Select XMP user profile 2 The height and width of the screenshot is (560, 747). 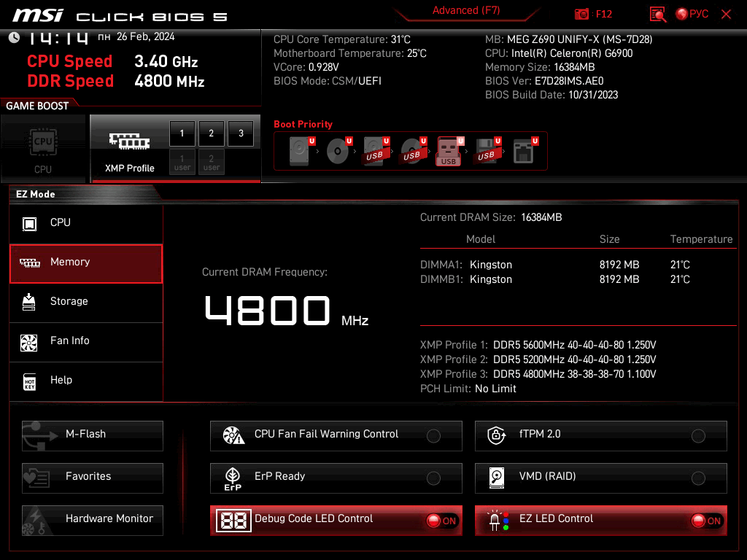pyautogui.click(x=212, y=163)
